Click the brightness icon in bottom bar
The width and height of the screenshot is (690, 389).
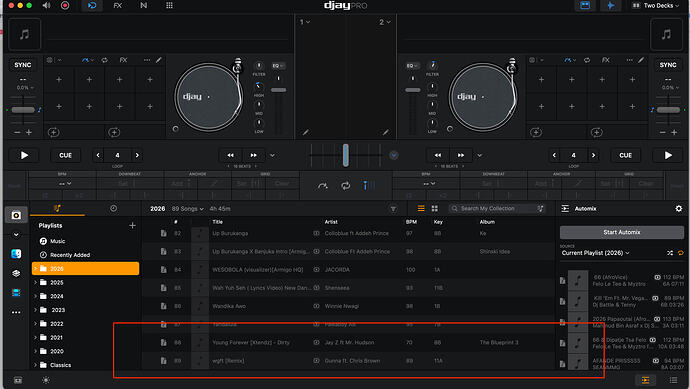pyautogui.click(x=46, y=380)
